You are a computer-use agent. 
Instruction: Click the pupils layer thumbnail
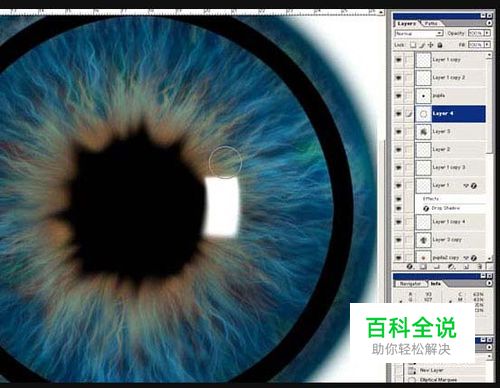pos(423,96)
